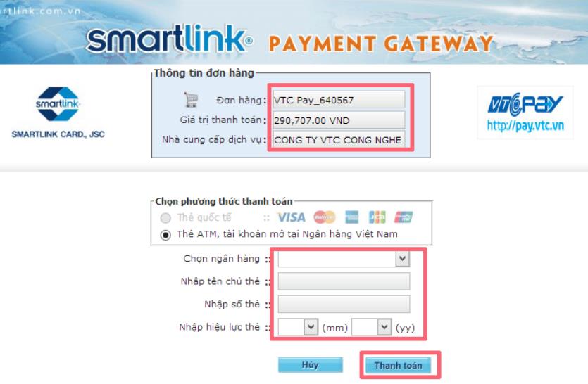This screenshot has width=588, height=384.
Task: Click the JCB card logo
Action: 377,217
